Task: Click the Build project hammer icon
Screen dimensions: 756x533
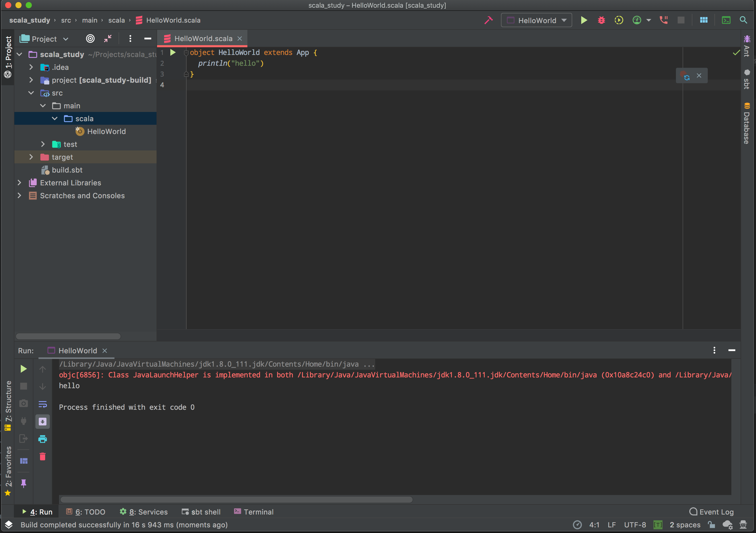Action: (488, 21)
